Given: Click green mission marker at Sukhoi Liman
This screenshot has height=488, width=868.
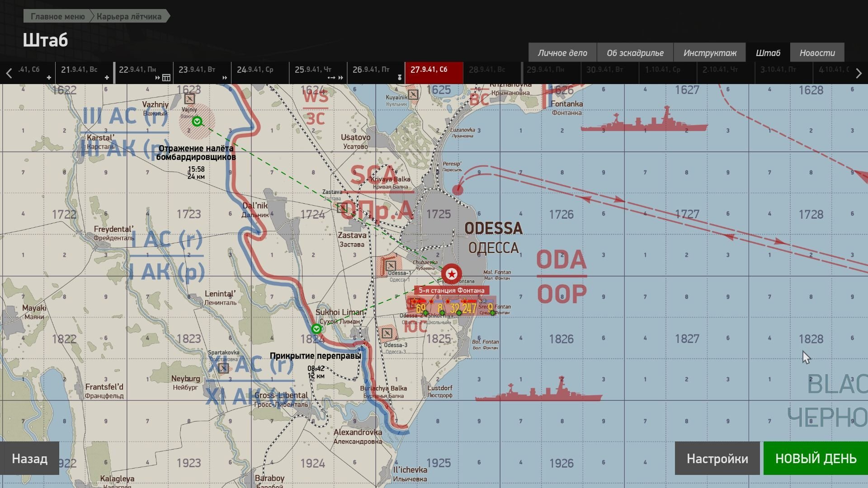Looking at the screenshot, I should click(x=316, y=328).
